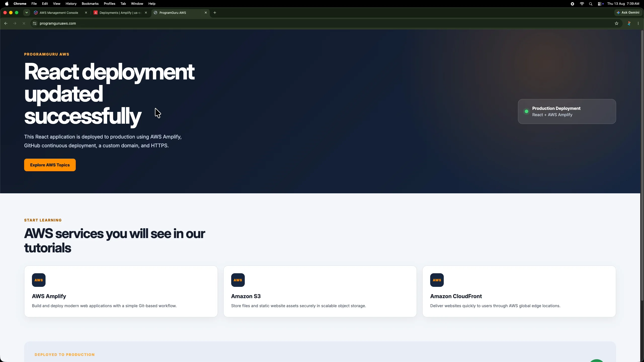The width and height of the screenshot is (644, 362).
Task: Open the Window menu
Action: point(137,4)
